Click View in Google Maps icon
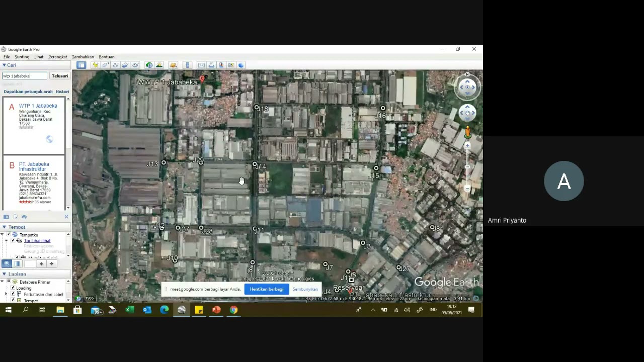644x362 pixels. coord(231,65)
